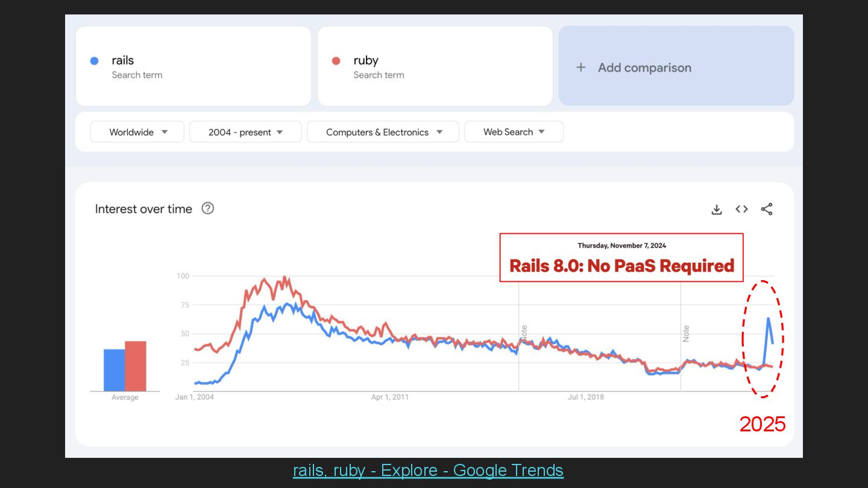Click the 75 y-axis value

pyautogui.click(x=185, y=305)
